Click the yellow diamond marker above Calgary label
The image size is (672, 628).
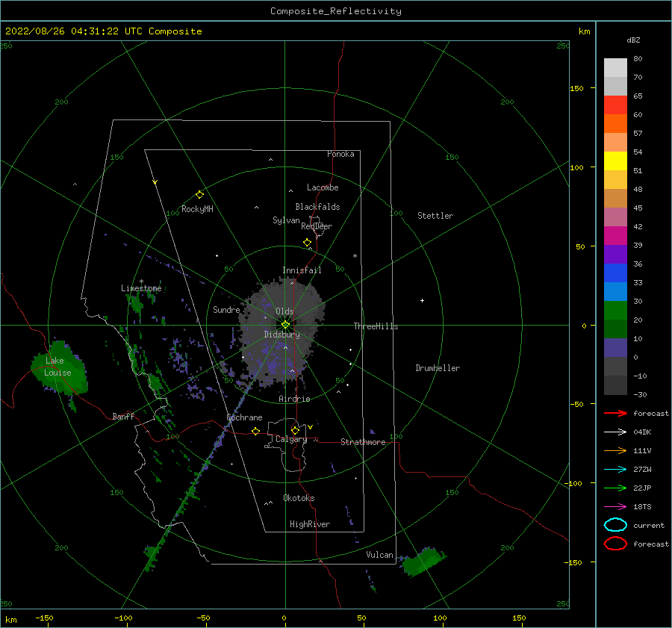295,430
